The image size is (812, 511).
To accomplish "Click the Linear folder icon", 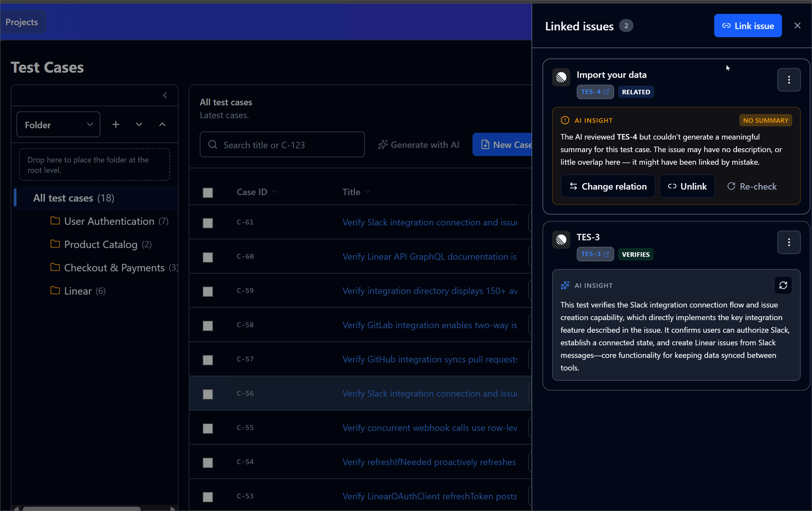I will click(55, 290).
